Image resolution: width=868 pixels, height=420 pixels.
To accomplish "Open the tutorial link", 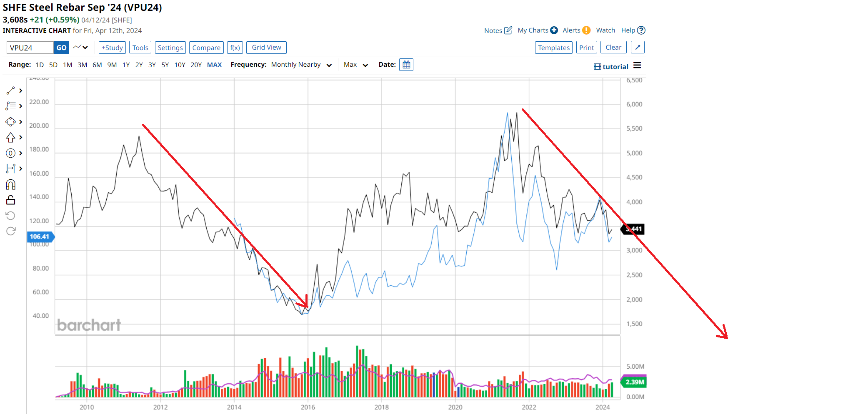I will (x=615, y=67).
